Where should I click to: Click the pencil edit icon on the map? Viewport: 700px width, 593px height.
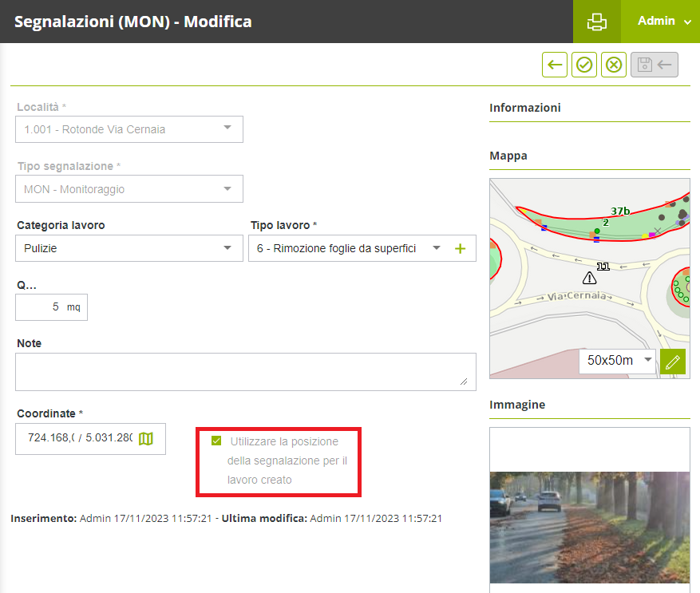coord(673,362)
